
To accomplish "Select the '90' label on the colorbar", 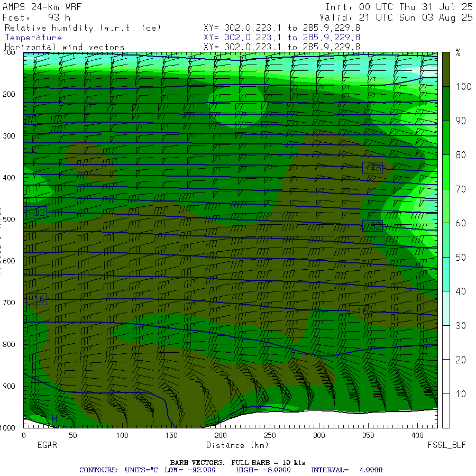I will click(461, 121).
